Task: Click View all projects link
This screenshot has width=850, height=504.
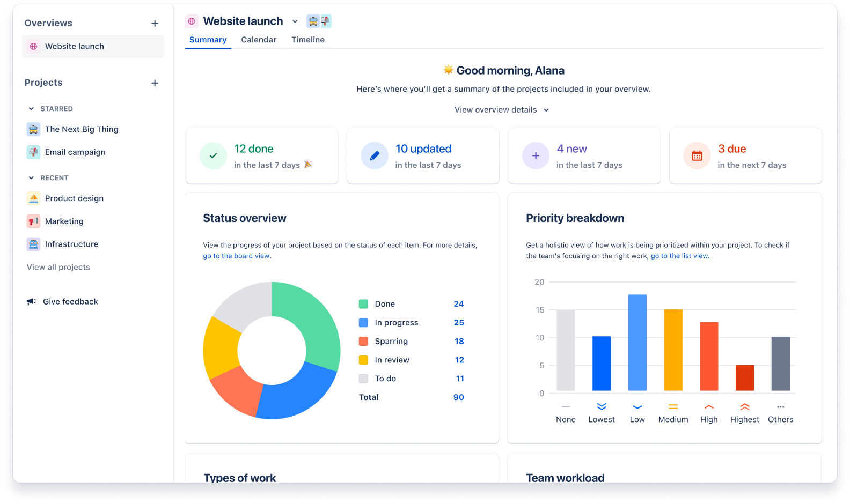Action: [x=58, y=267]
